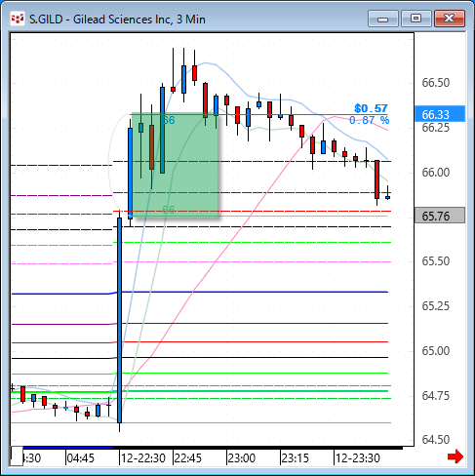
Task: Click the 65.50 price axis label
Action: point(436,261)
